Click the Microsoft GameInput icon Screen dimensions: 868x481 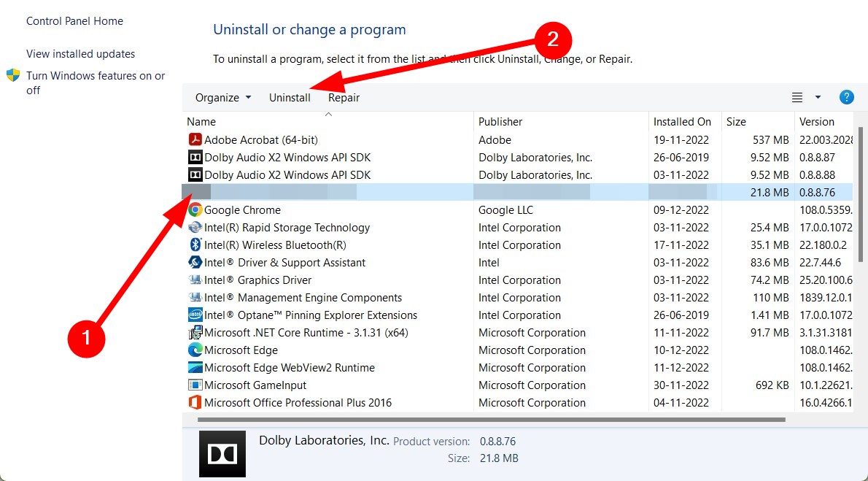pos(195,385)
